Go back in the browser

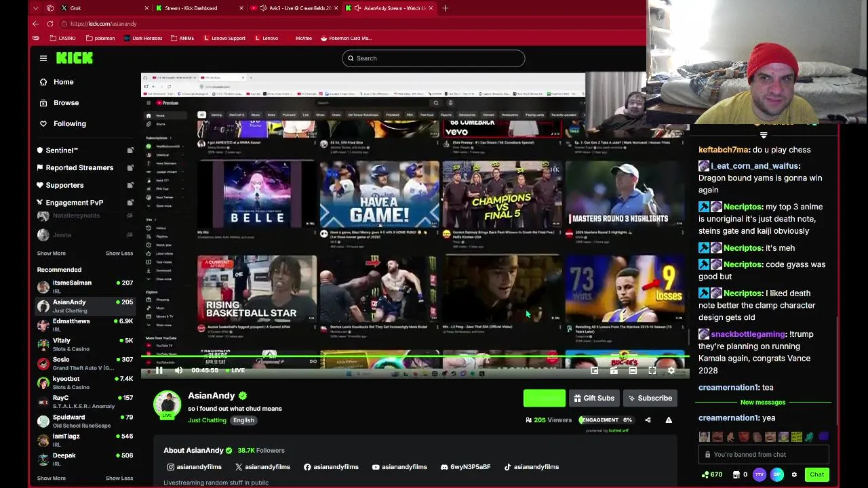[36, 24]
